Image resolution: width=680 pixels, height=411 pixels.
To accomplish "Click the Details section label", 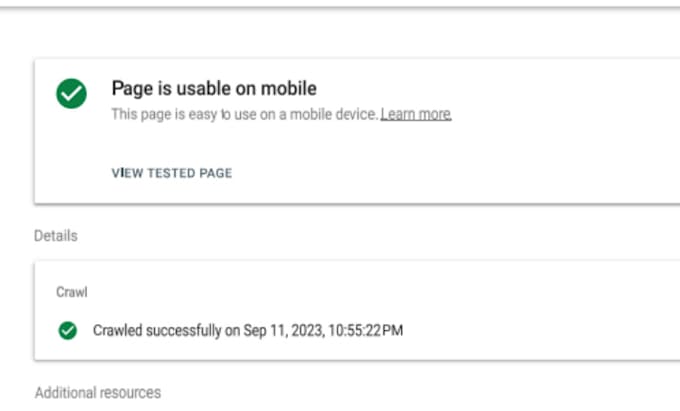I will pyautogui.click(x=56, y=236).
